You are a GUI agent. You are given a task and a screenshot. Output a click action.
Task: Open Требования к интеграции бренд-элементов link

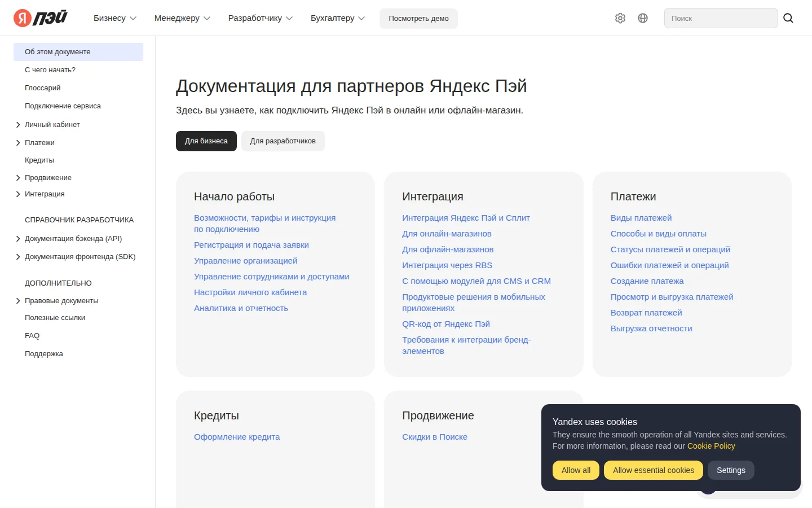[466, 345]
